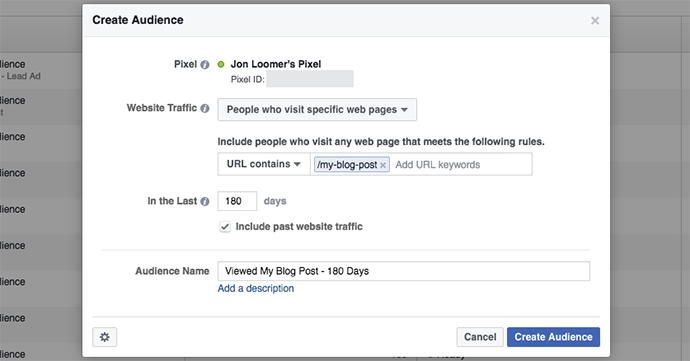
Task: Click the 180 days number field
Action: [x=237, y=201]
